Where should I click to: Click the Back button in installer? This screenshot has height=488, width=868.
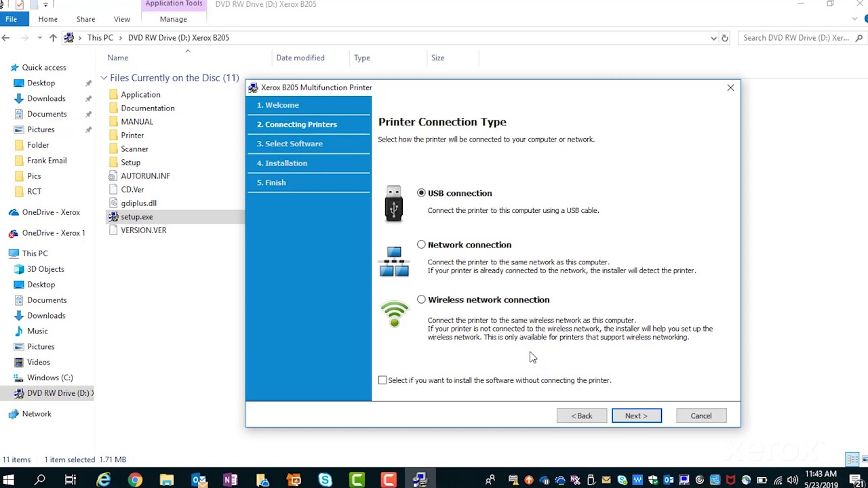581,415
